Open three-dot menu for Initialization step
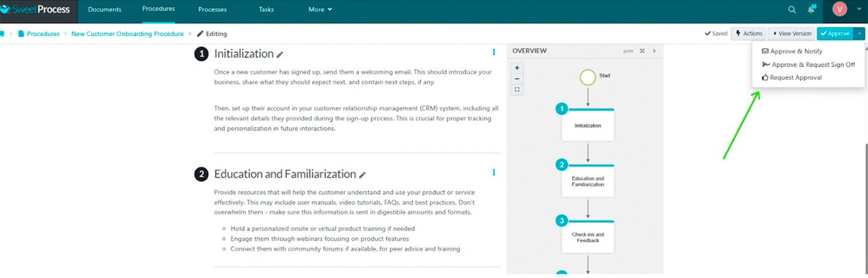868x278 pixels. 494,52
